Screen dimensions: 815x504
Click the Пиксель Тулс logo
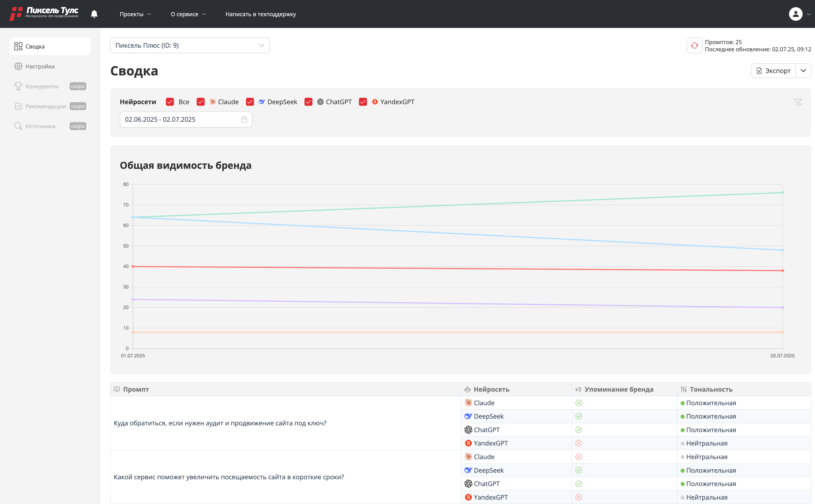click(44, 14)
